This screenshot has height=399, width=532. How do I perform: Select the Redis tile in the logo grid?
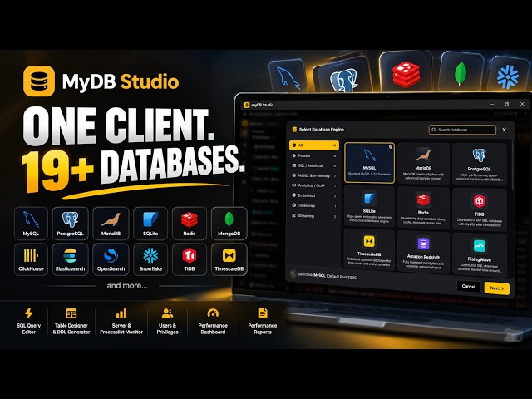pos(189,224)
